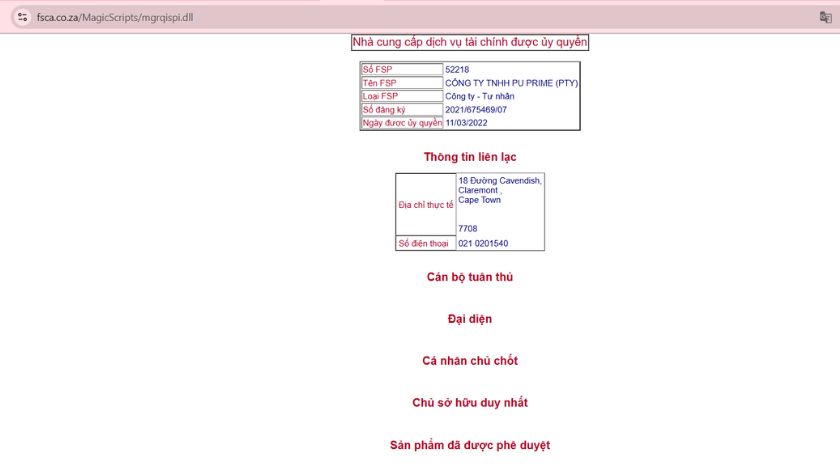
Task: Select the postal code '7708'
Action: click(x=467, y=229)
